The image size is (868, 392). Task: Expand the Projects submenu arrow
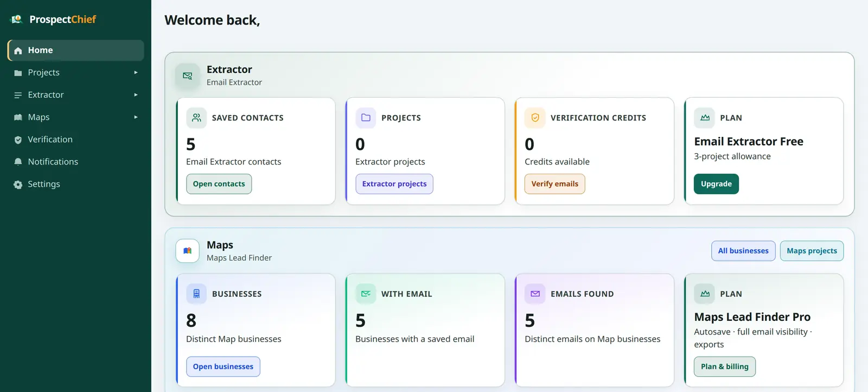point(136,73)
